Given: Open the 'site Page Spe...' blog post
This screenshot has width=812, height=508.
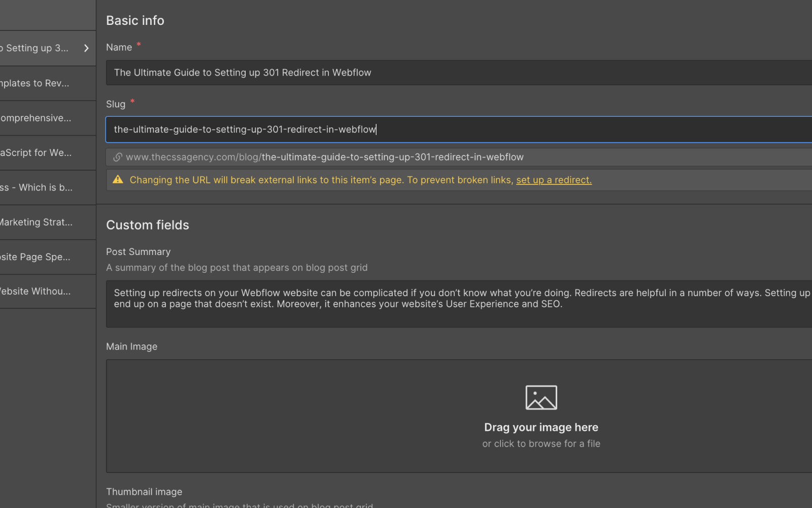Looking at the screenshot, I should pos(41,257).
